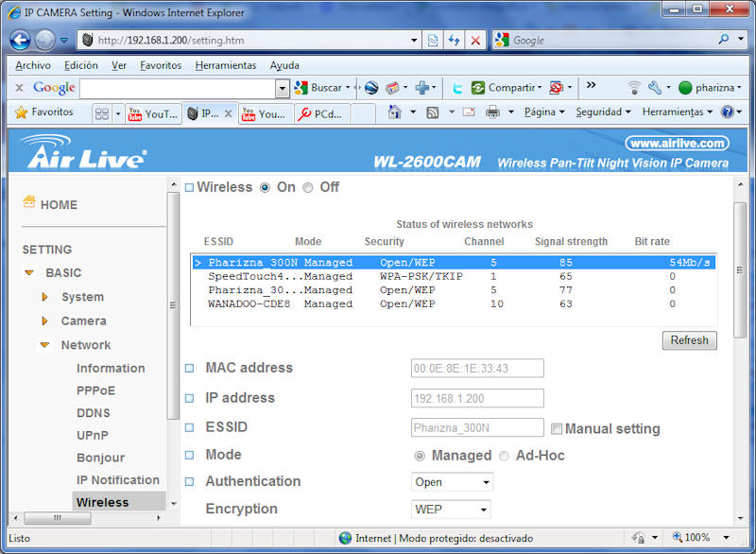Stop loading with the red X icon
Image resolution: width=756 pixels, height=554 pixels.
pos(475,40)
